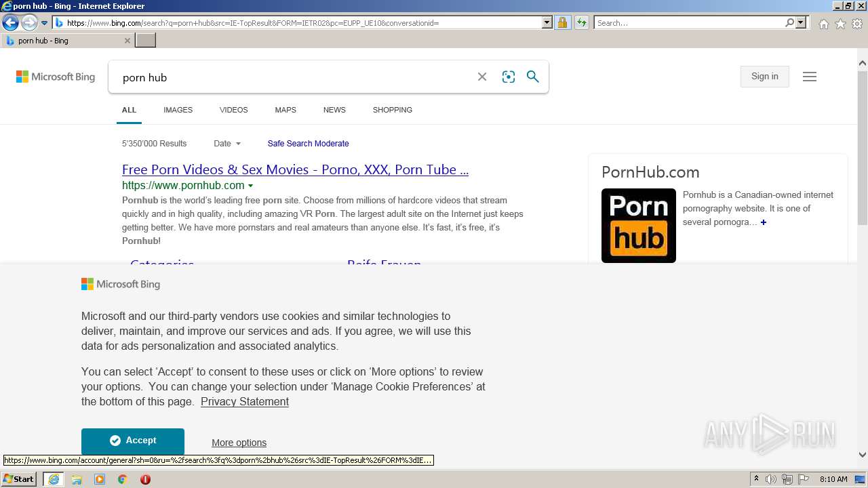Open the Home page icon
This screenshot has width=868, height=488.
(823, 24)
